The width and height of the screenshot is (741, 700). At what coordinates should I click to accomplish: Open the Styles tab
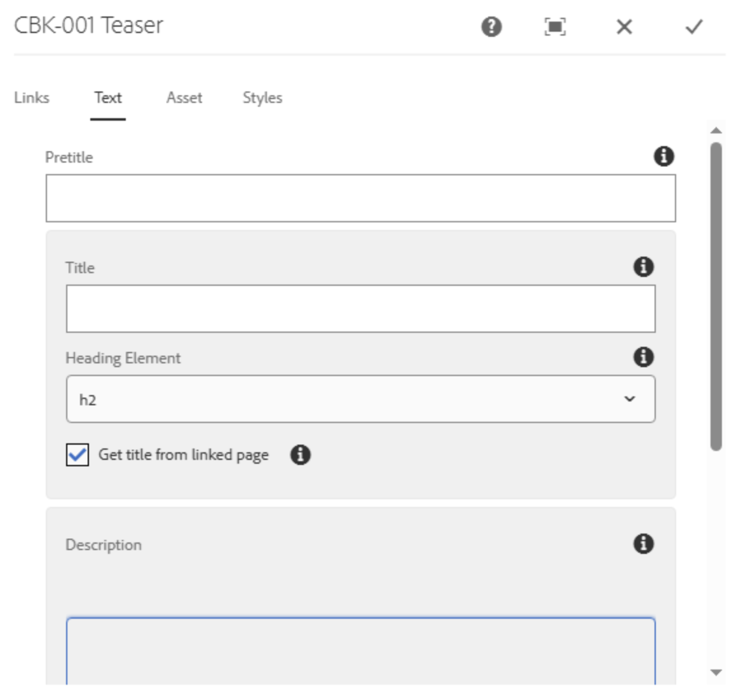pos(262,98)
